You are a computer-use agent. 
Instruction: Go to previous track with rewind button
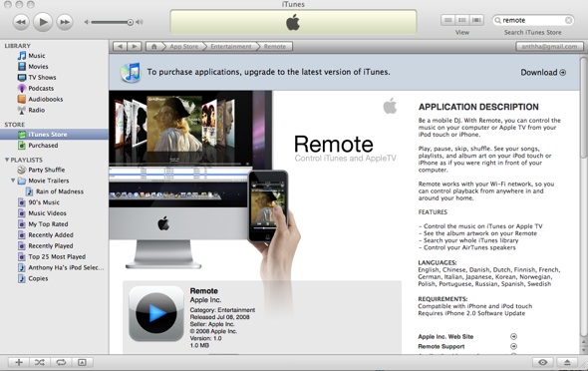pos(21,22)
